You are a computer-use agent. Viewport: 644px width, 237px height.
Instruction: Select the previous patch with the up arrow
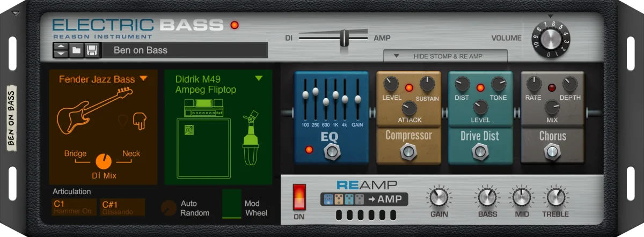[x=61, y=47]
